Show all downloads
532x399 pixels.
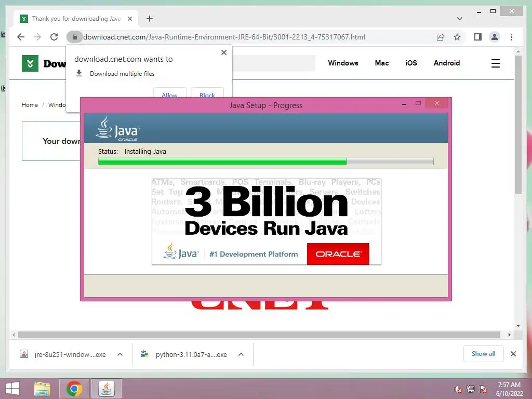click(484, 354)
